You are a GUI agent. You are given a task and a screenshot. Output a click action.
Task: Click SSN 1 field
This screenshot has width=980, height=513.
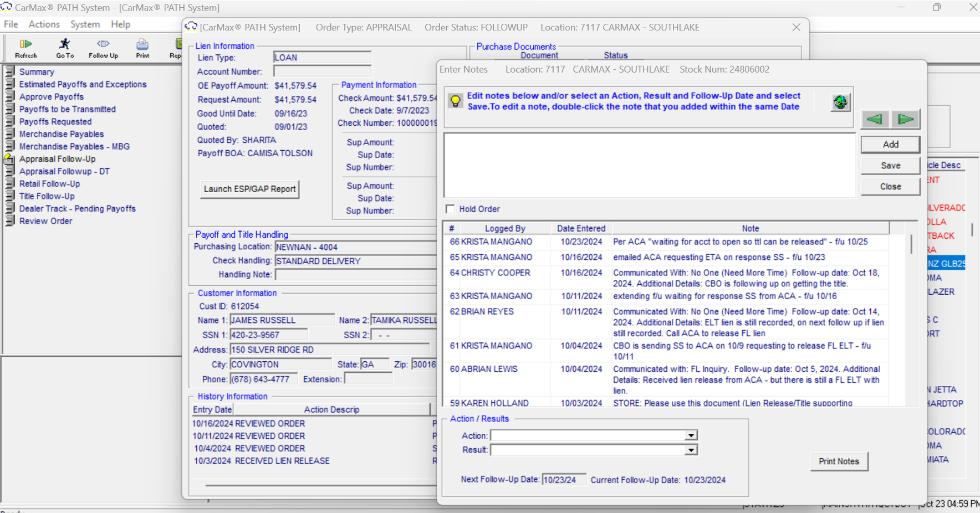click(x=269, y=335)
